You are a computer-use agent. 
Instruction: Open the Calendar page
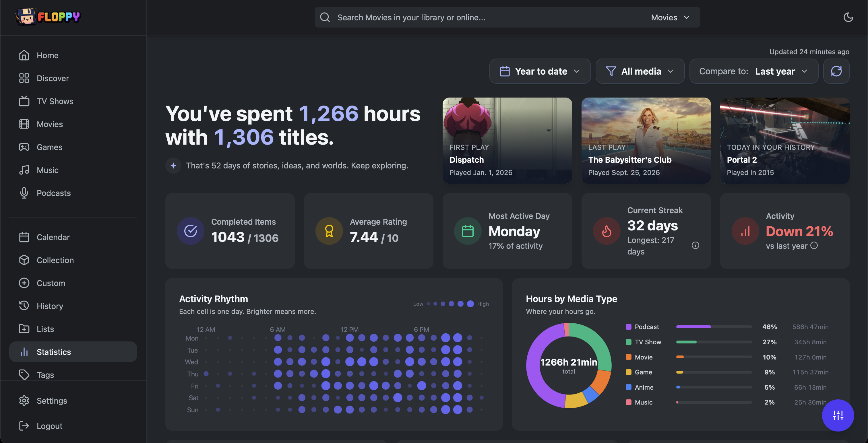pyautogui.click(x=73, y=237)
